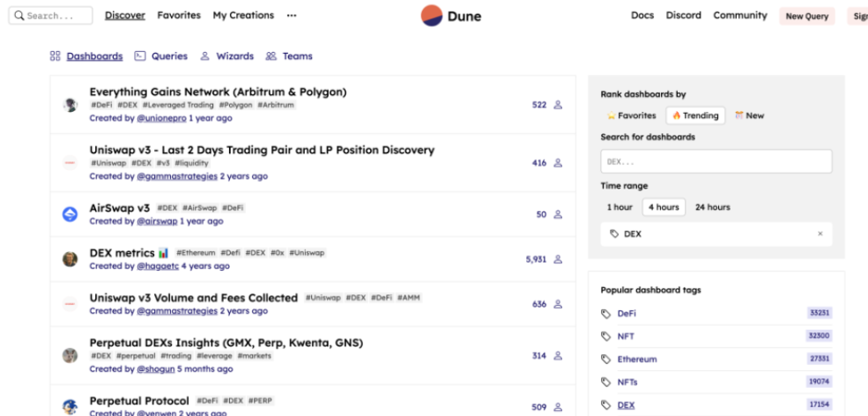
Task: Open the Wizards tab
Action: [x=227, y=56]
